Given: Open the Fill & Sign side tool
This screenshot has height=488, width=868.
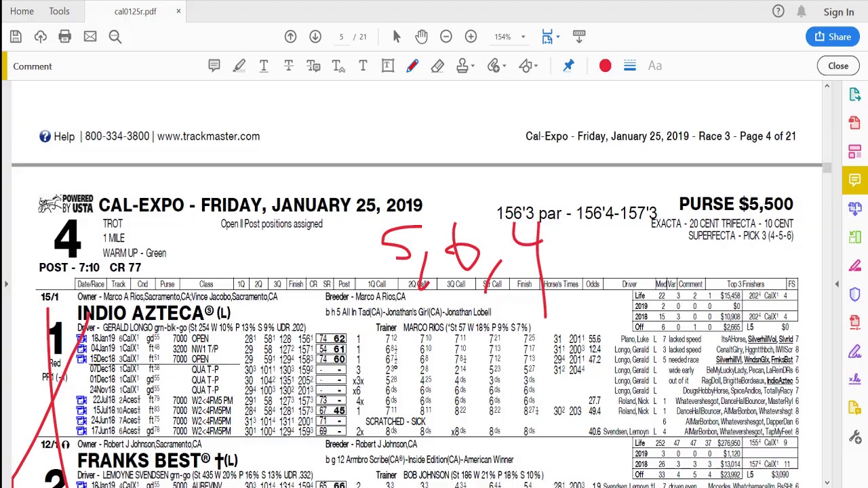Looking at the screenshot, I should click(x=854, y=351).
